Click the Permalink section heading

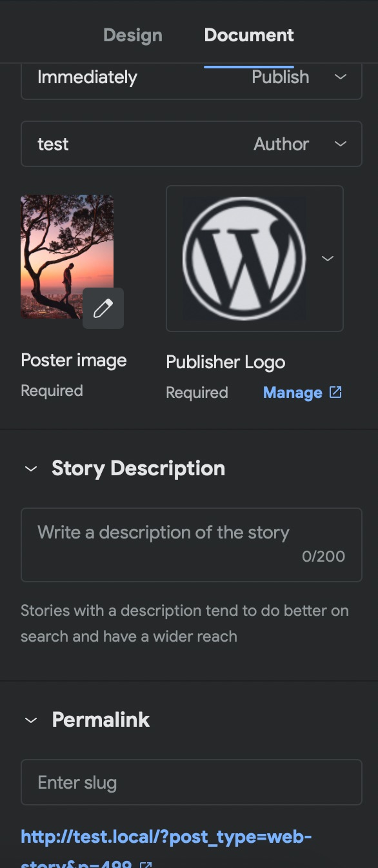[101, 720]
